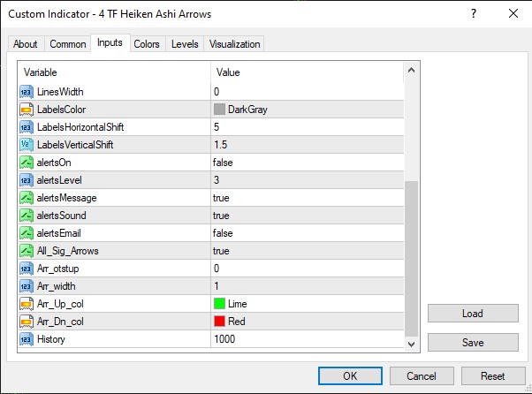Click the alertsOn boolean type icon

[27, 163]
